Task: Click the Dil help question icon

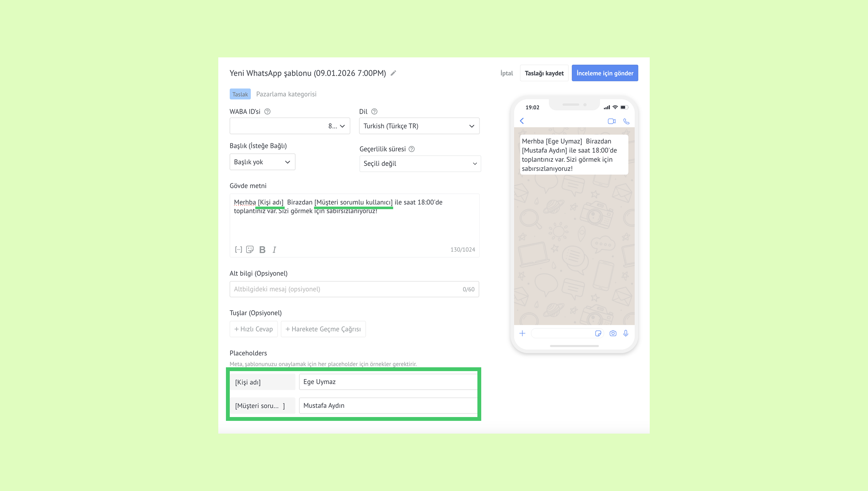Action: pyautogui.click(x=374, y=112)
